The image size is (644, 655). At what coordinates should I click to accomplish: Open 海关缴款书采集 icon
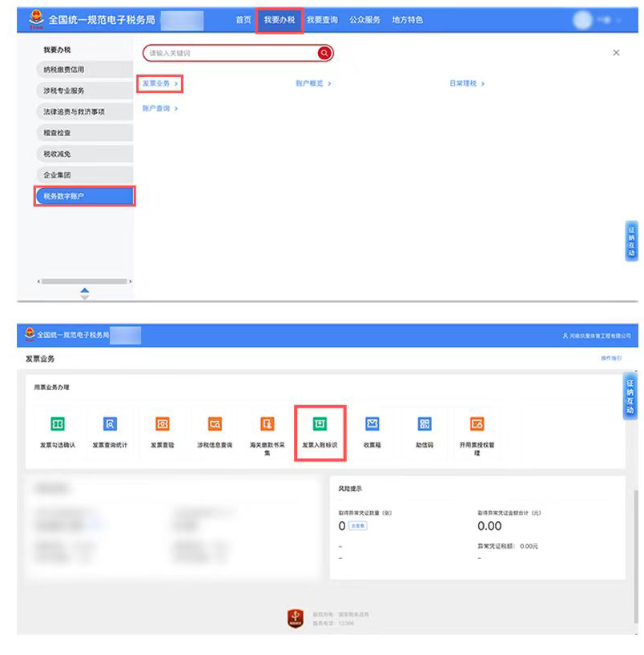pos(268,424)
